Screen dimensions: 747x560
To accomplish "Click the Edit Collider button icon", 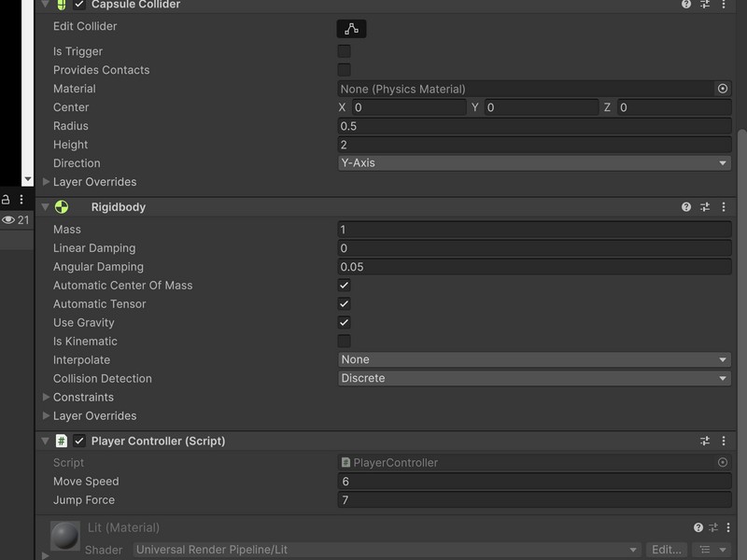I will pos(352,29).
